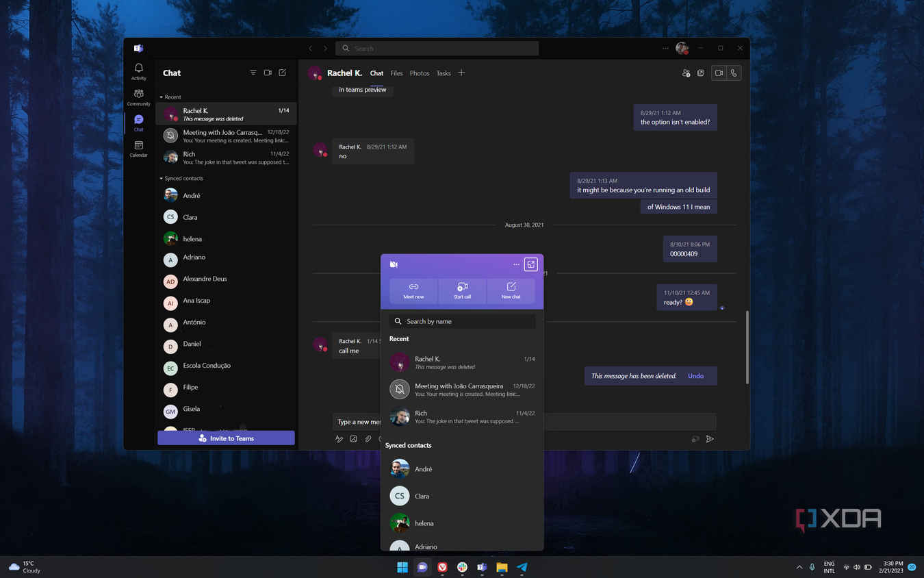
Task: Select André in Teams Synced contacts
Action: pyautogui.click(x=226, y=195)
